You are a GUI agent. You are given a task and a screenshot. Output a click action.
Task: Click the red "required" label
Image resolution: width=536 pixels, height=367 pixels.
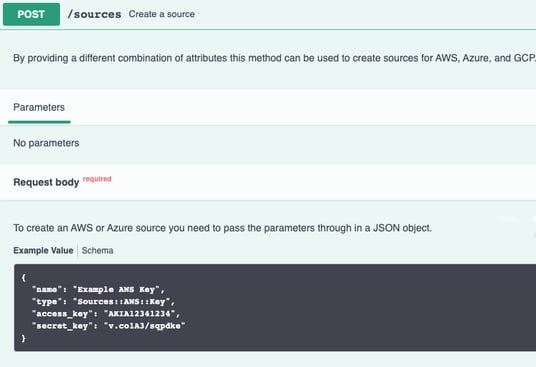(97, 179)
